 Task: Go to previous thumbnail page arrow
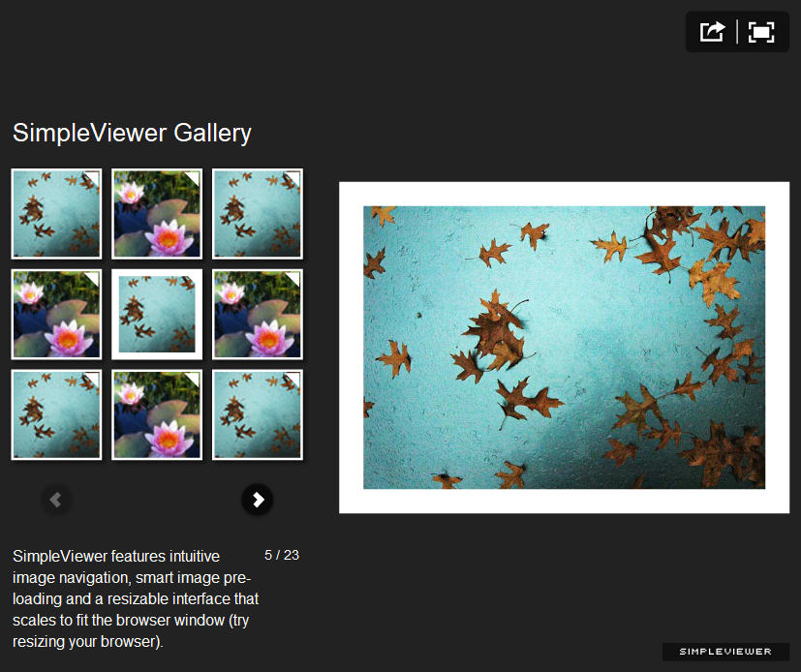click(x=56, y=499)
